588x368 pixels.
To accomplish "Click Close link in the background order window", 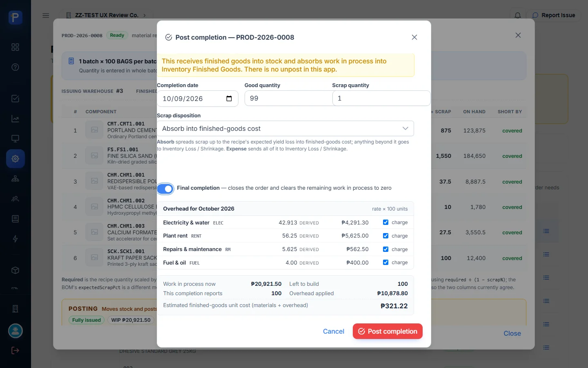I will [512, 334].
